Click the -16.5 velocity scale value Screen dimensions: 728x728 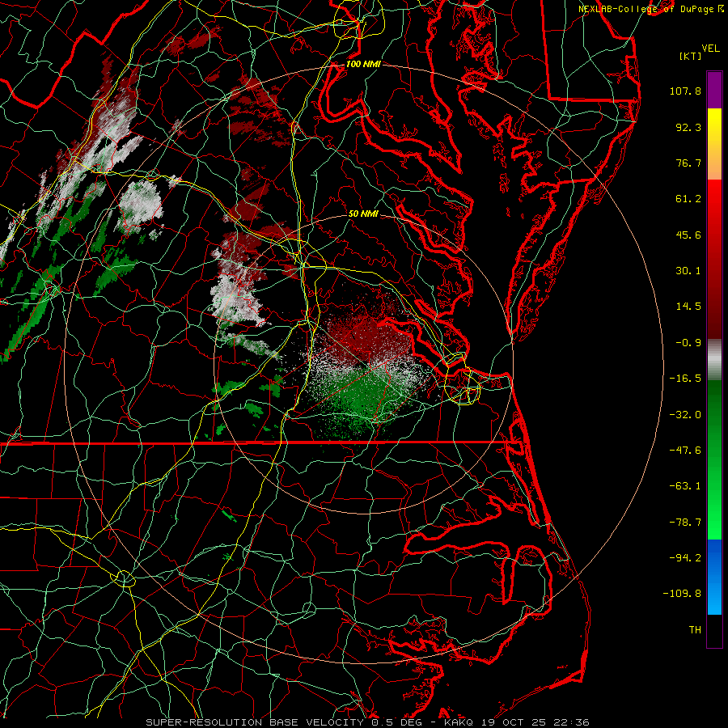(685, 379)
